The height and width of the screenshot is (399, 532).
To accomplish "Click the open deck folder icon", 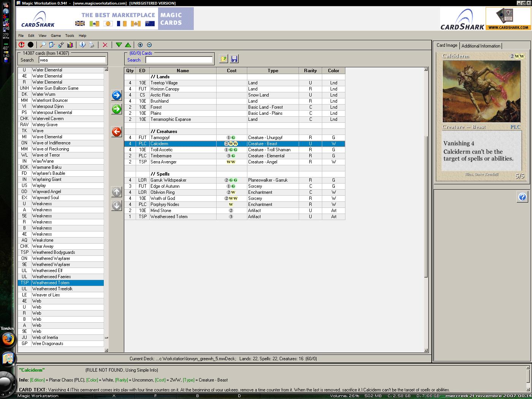I will point(223,59).
